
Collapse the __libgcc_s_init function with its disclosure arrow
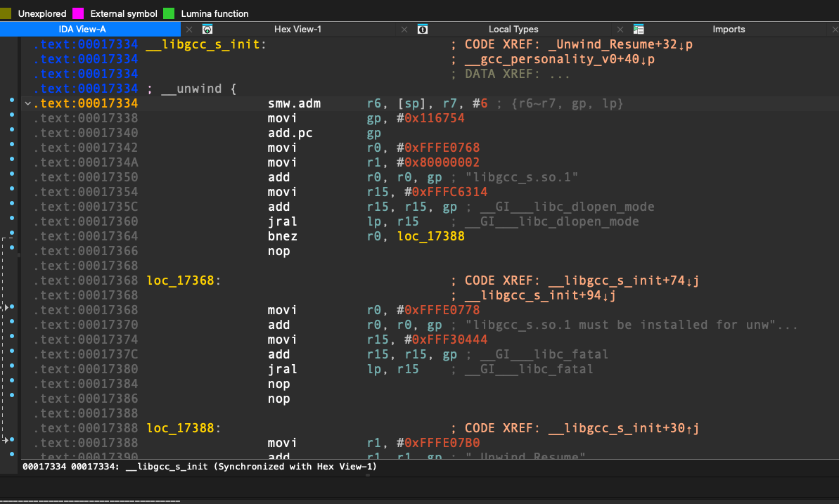point(28,103)
